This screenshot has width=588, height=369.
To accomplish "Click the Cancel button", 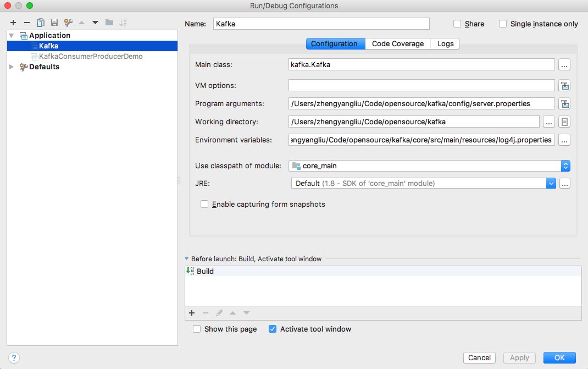I will point(479,358).
